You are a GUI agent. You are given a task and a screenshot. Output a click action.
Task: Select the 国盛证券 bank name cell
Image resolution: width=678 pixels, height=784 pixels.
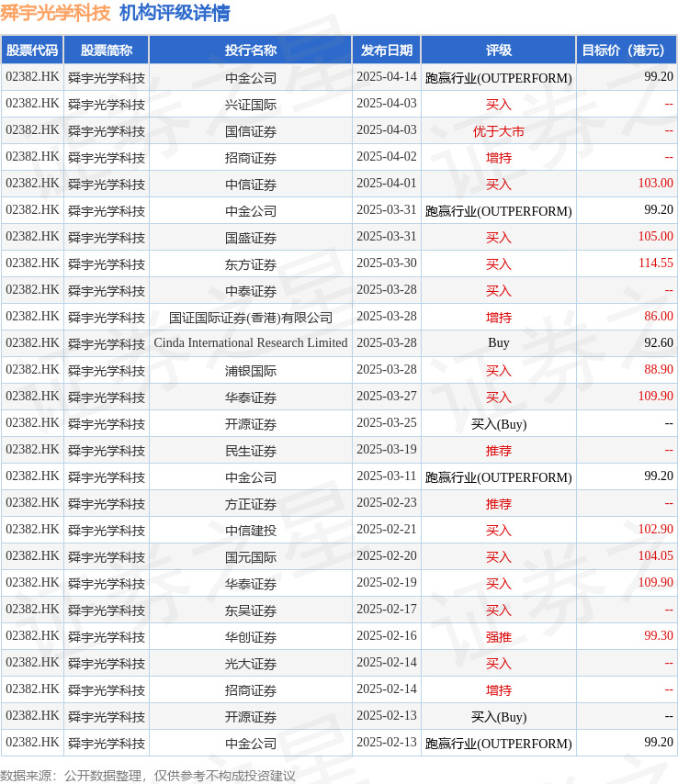point(251,238)
